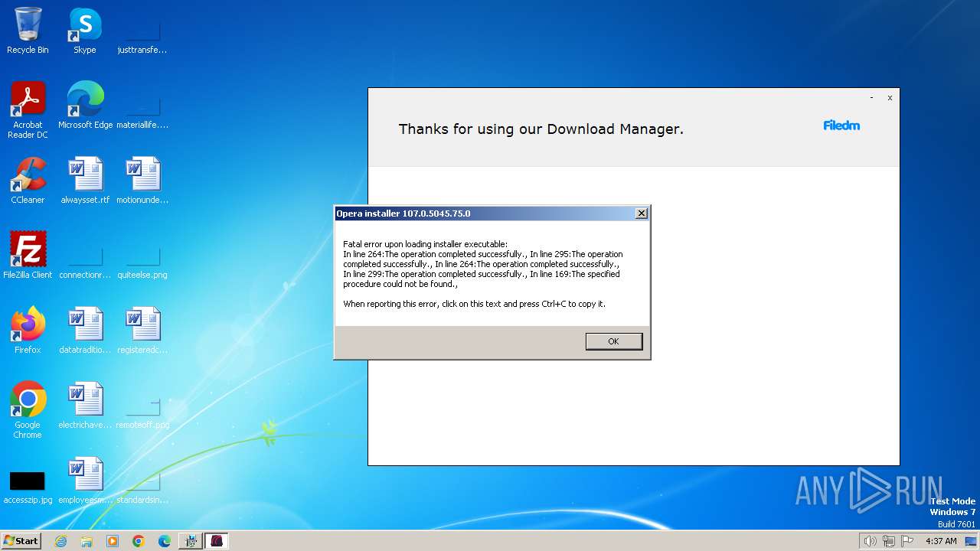
Task: Launch Microsoft Edge desktop shortcut
Action: click(x=85, y=106)
